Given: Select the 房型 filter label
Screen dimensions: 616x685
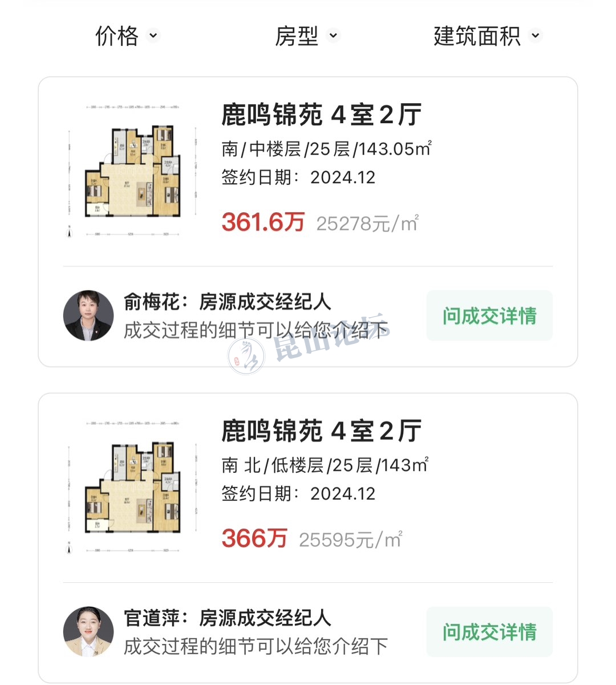Looking at the screenshot, I should pos(297,35).
